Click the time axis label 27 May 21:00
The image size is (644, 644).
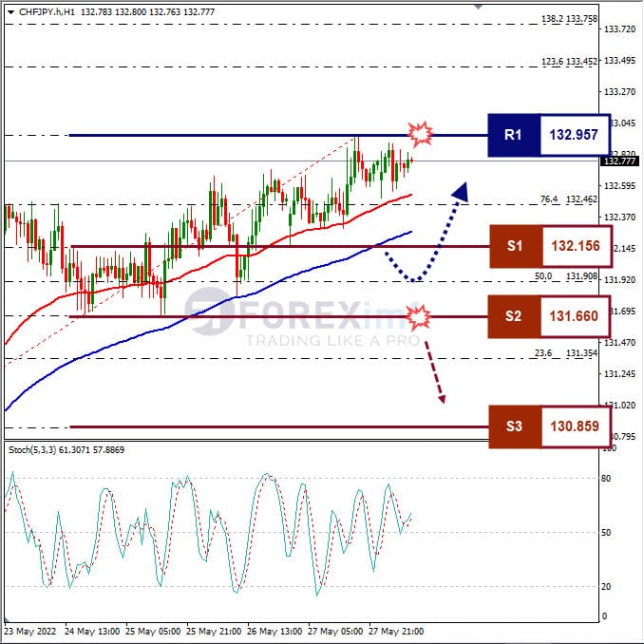[396, 632]
